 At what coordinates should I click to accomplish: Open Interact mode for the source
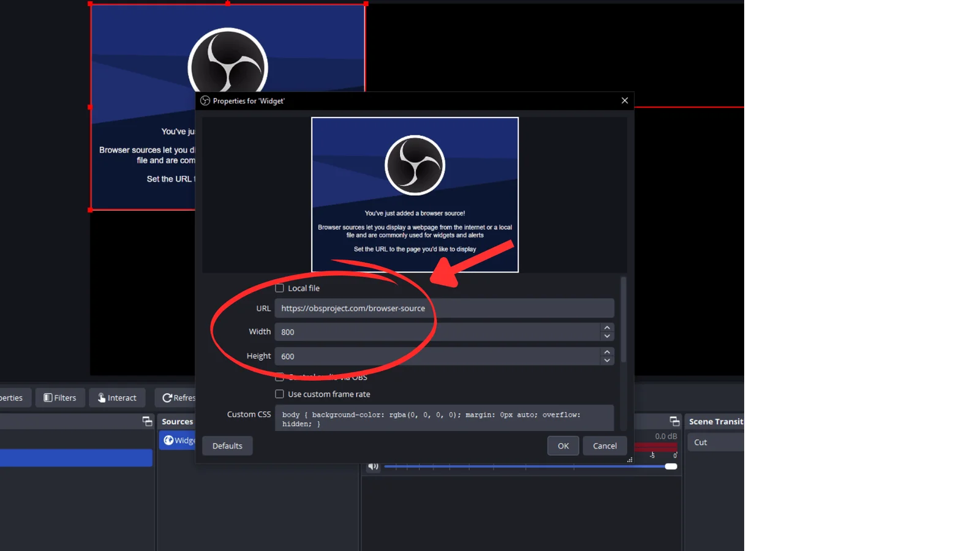pyautogui.click(x=117, y=398)
